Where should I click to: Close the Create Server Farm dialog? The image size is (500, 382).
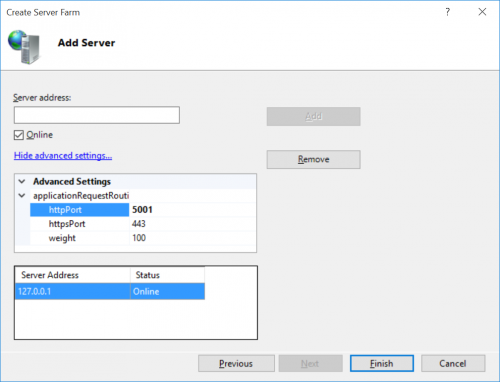coord(482,12)
